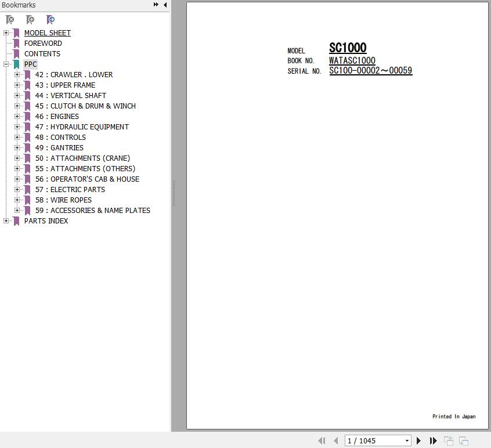Collapse the Bookmarks panel with left triangle
491x448 pixels.
click(x=165, y=5)
